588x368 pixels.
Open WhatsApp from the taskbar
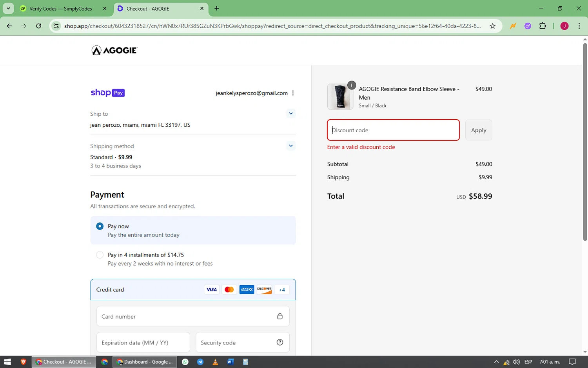tap(185, 362)
